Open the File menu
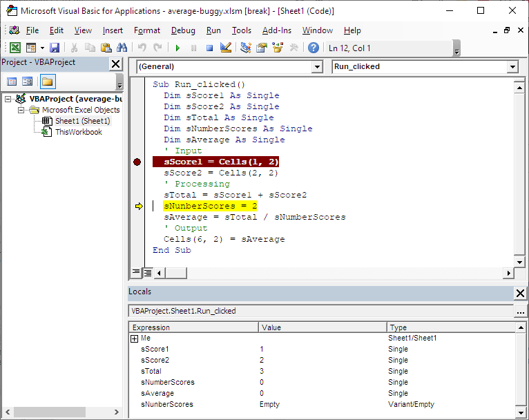Screen dimensions: 529x420 (x=32, y=30)
